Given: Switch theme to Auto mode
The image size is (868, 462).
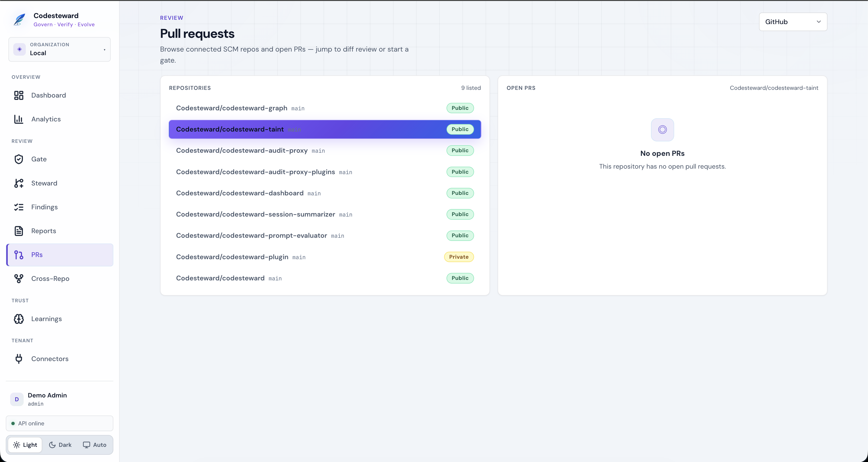Looking at the screenshot, I should point(95,445).
